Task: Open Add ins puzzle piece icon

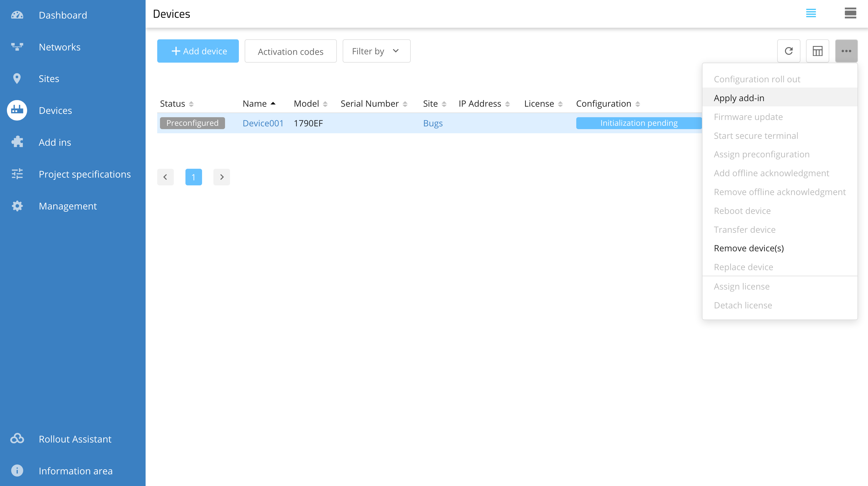Action: point(17,142)
